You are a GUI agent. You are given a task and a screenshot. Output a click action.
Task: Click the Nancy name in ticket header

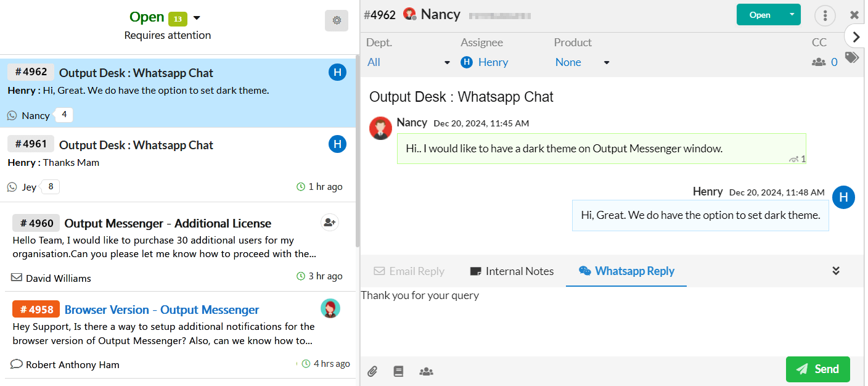point(441,15)
